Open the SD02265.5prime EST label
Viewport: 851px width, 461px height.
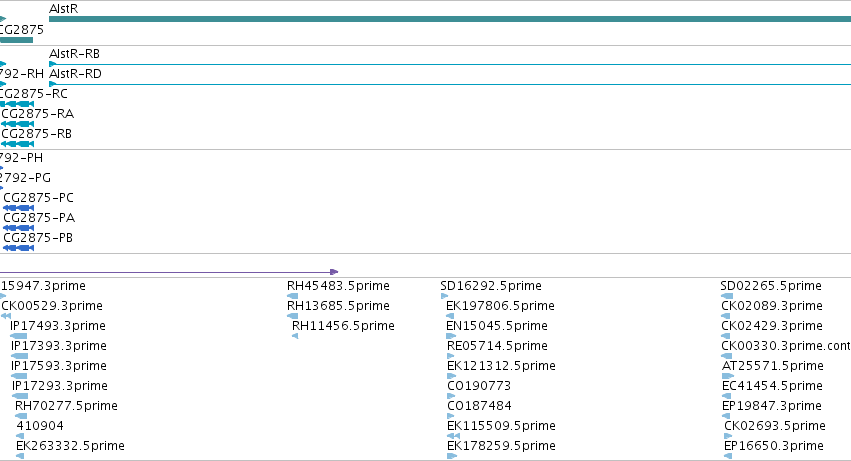coord(771,286)
